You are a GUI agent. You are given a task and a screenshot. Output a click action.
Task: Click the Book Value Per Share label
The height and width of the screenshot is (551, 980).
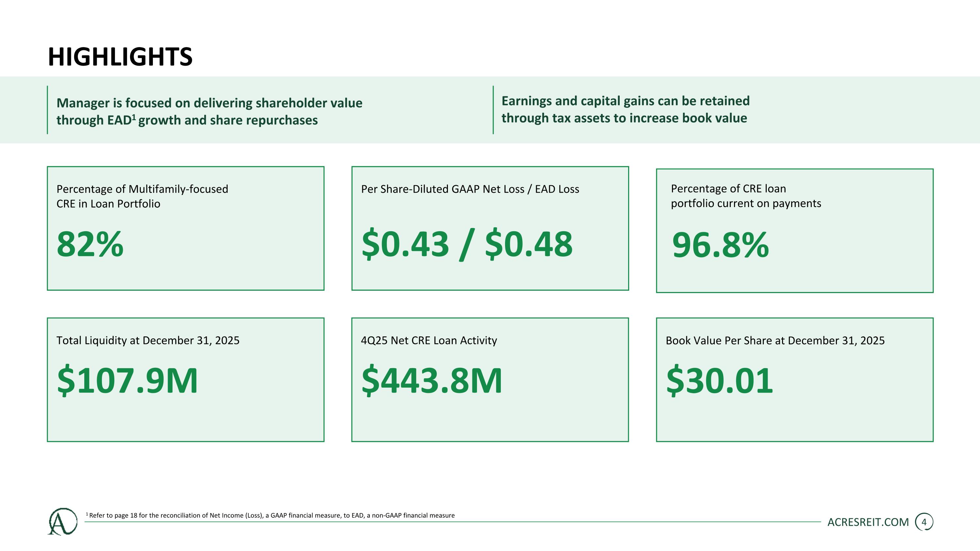pos(775,340)
